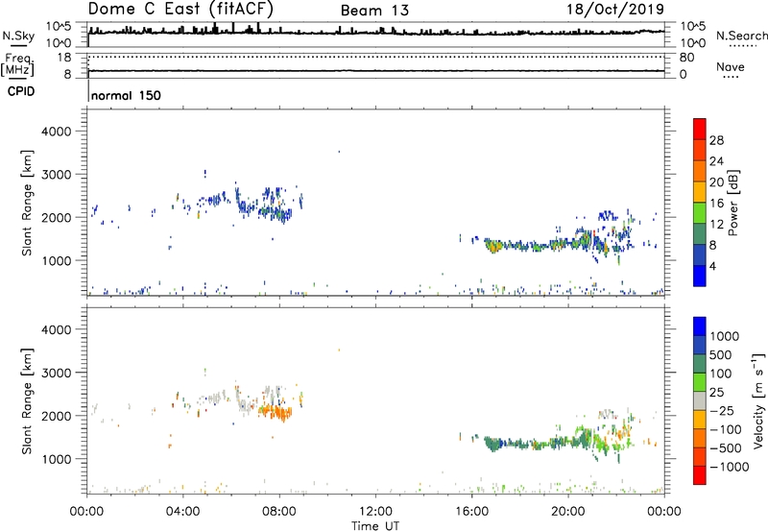Click power panel '4000' range tick label

(x=56, y=132)
